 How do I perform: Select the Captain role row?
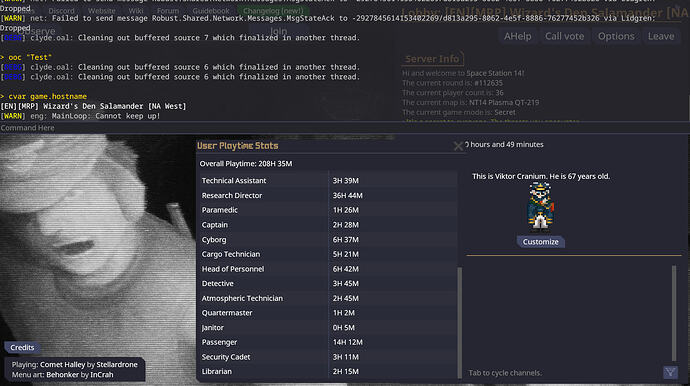[x=328, y=224]
